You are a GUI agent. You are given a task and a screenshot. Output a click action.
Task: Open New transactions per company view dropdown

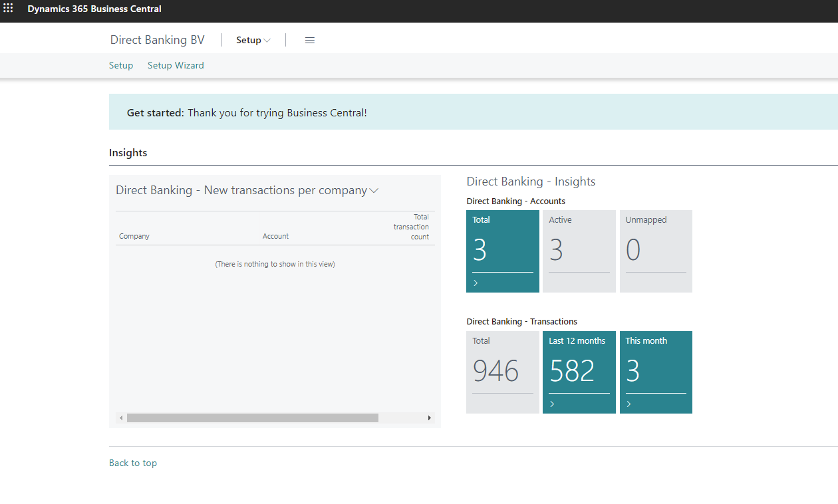coord(374,191)
